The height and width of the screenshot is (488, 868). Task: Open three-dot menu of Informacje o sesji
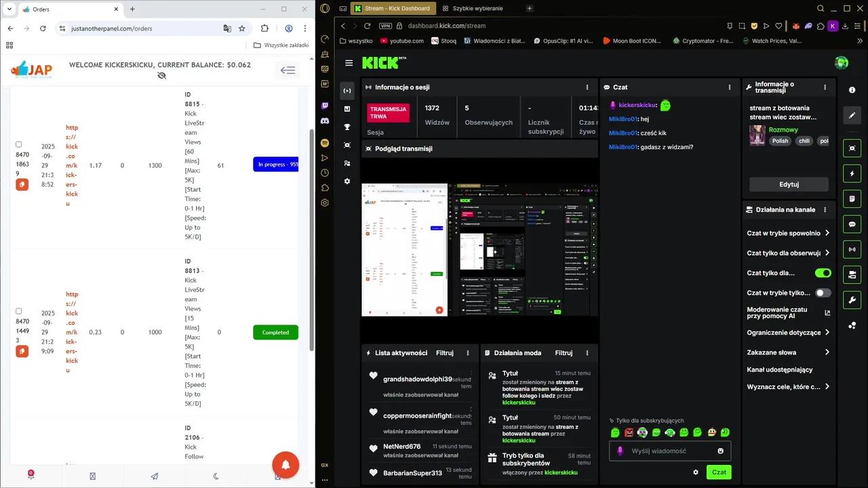[x=587, y=87]
